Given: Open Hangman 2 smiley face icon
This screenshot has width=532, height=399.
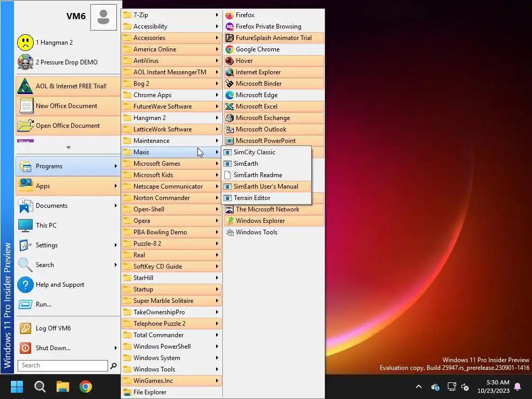Looking at the screenshot, I should (x=25, y=43).
